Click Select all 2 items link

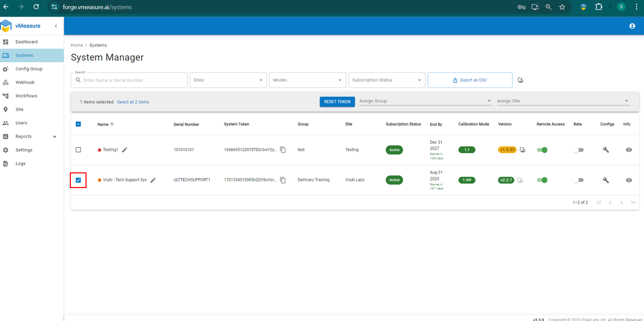coord(133,102)
